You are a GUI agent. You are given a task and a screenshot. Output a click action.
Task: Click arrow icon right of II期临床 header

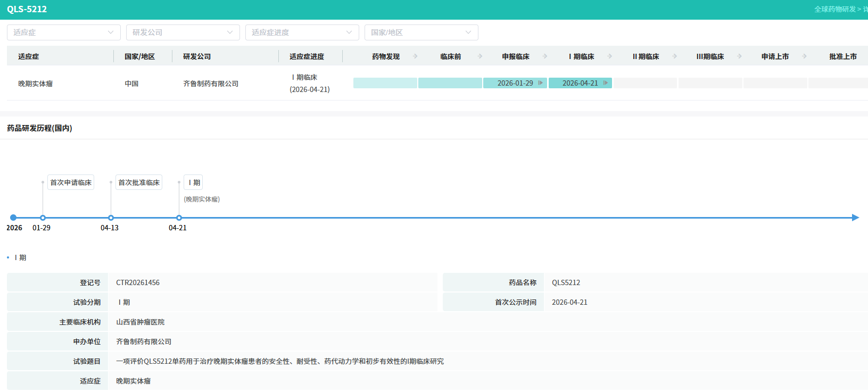coord(675,56)
